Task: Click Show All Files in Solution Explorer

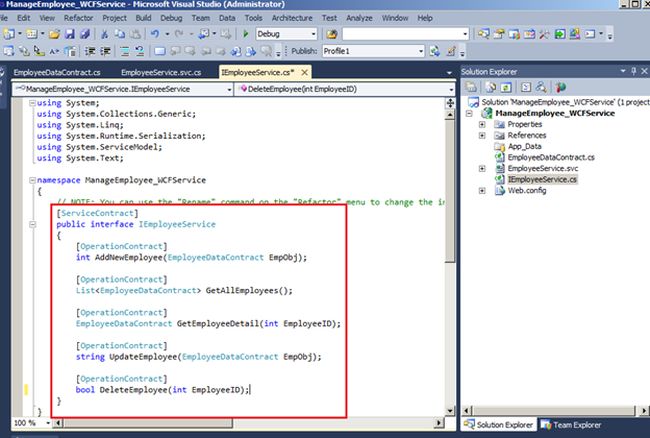Action: click(491, 87)
